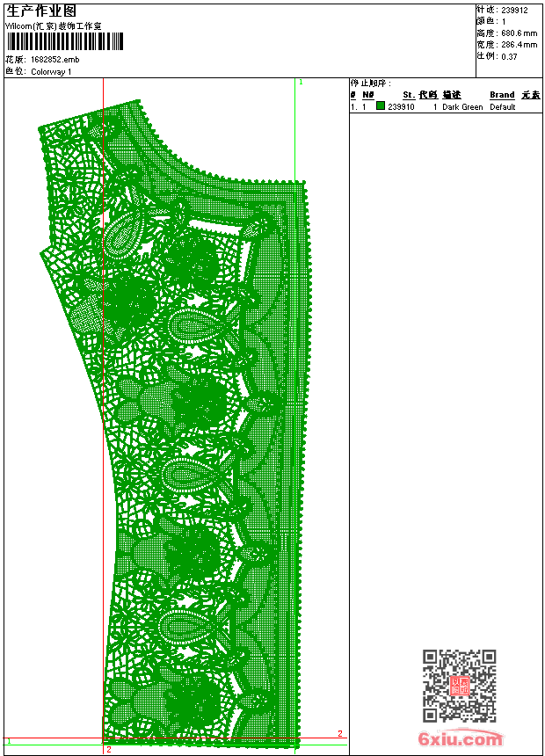The image size is (545, 756).
Task: Select the Colorway 1 label
Action: coord(51,72)
